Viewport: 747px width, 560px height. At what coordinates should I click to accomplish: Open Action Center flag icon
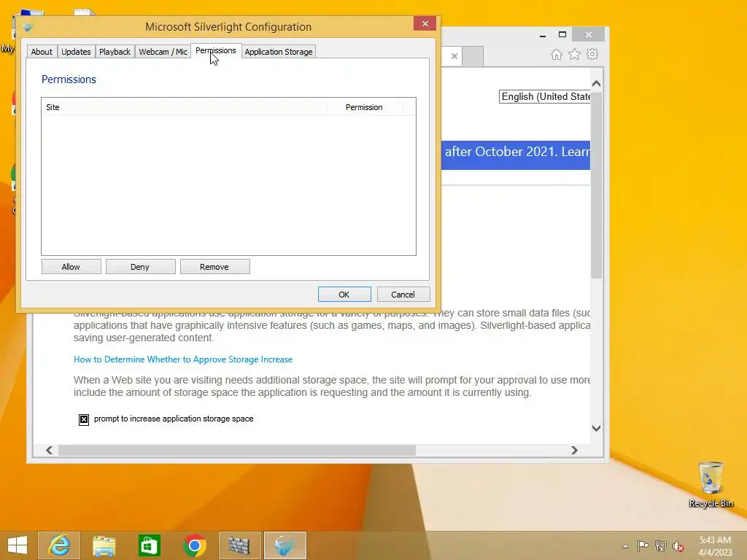[x=643, y=546]
